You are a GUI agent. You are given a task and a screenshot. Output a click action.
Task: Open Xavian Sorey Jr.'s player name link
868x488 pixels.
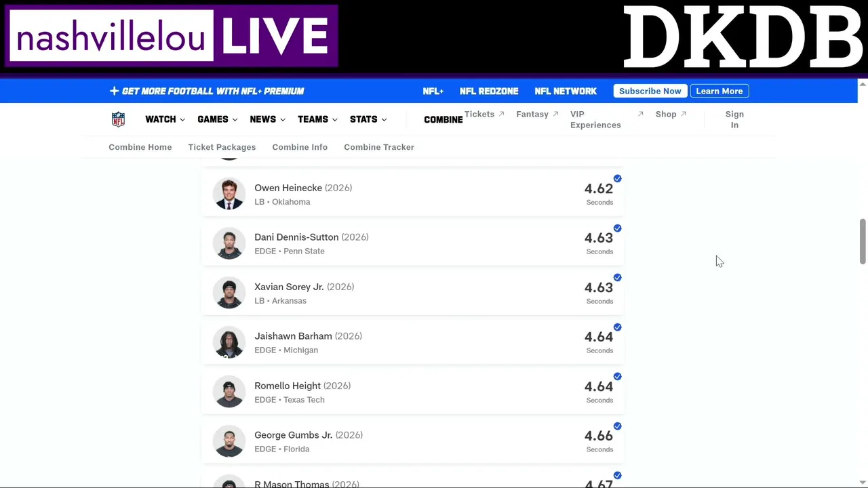(x=289, y=287)
